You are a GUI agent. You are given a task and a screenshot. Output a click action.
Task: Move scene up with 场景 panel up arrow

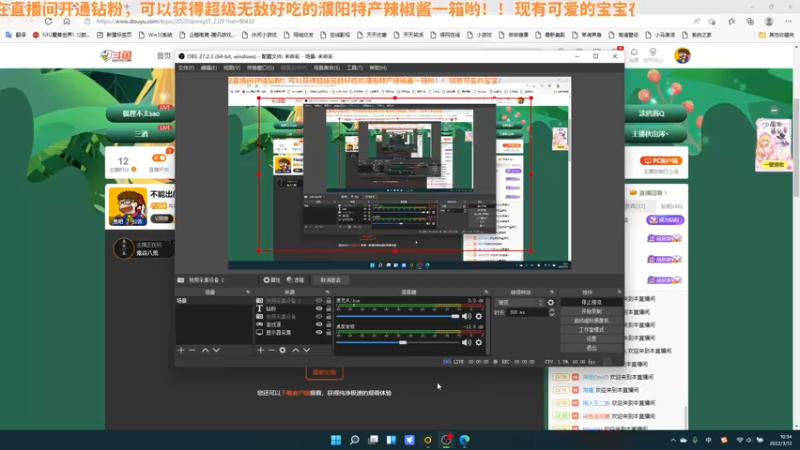click(x=205, y=350)
